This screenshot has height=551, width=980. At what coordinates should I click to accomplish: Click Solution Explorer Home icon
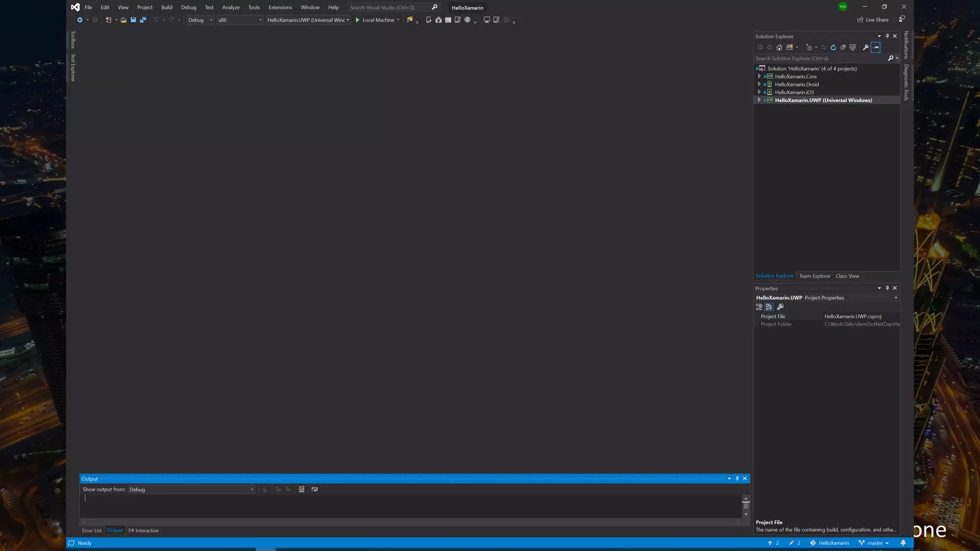(779, 47)
